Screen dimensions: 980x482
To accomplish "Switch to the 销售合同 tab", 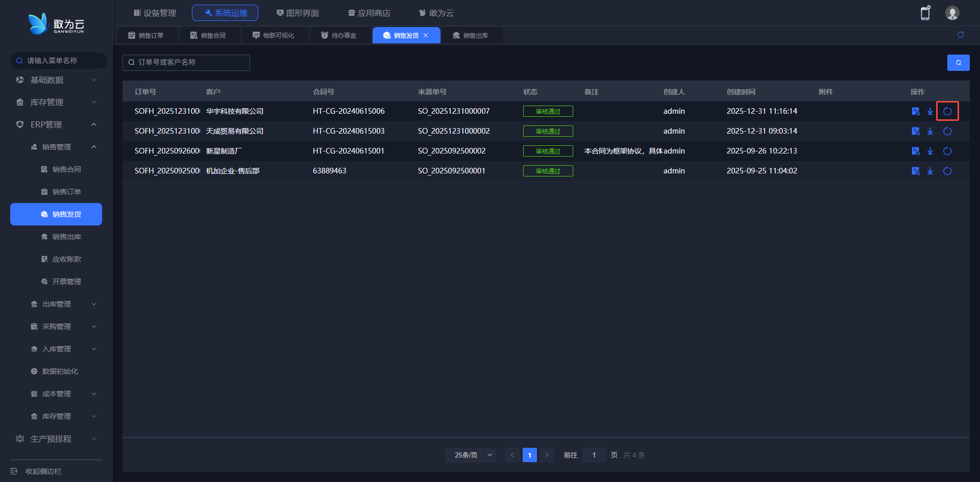I will (208, 35).
